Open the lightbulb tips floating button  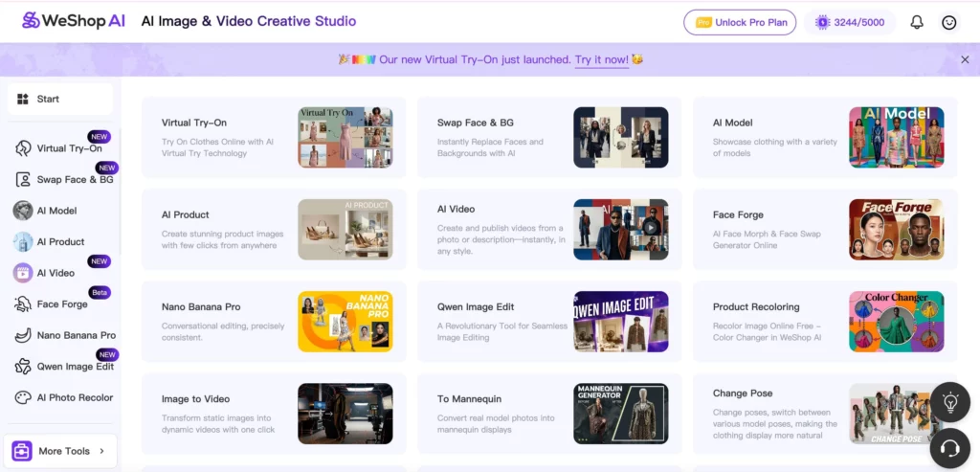coord(950,402)
